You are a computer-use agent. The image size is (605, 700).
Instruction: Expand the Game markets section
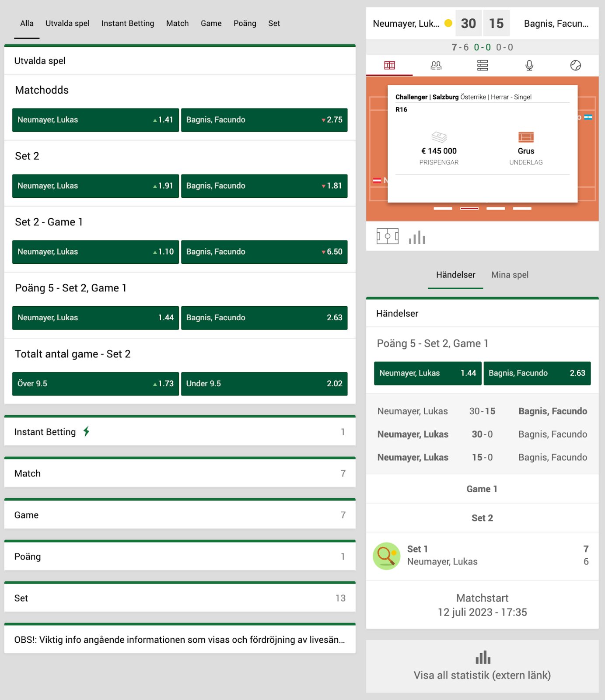[x=179, y=515]
